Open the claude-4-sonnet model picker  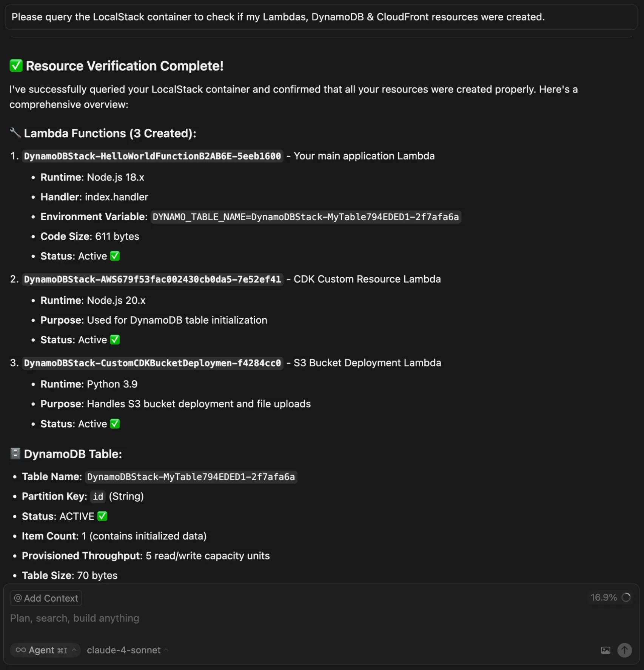click(x=124, y=650)
